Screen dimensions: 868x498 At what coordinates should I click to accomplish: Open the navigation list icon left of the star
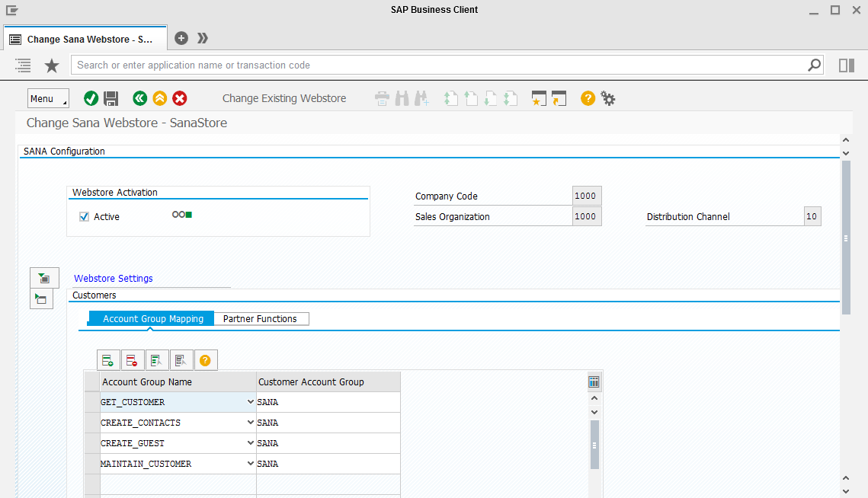(x=24, y=65)
